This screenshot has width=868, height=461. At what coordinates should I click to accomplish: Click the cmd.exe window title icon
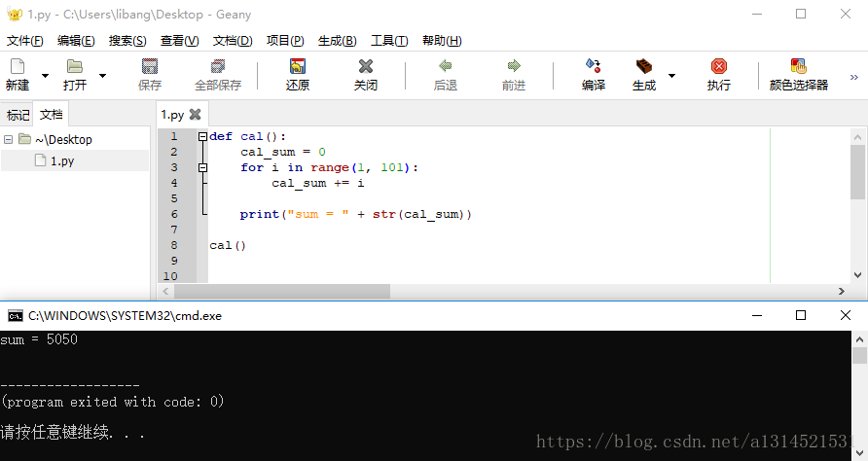15,315
